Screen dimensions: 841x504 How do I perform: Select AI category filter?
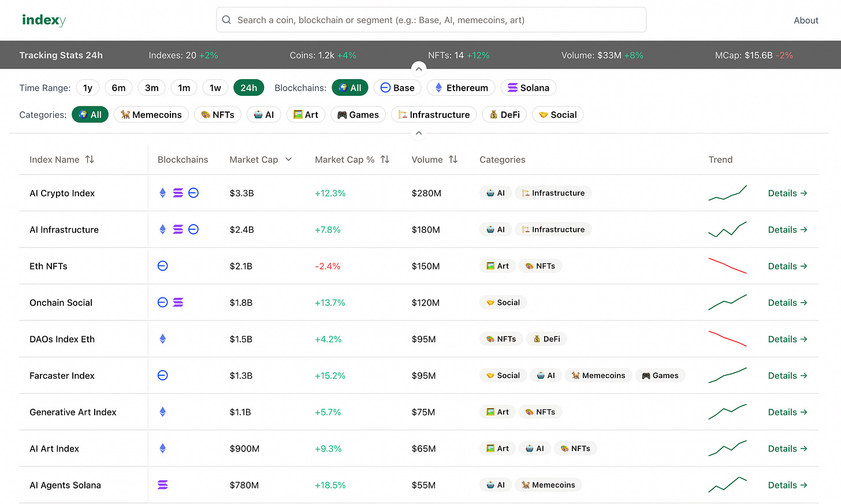click(264, 114)
